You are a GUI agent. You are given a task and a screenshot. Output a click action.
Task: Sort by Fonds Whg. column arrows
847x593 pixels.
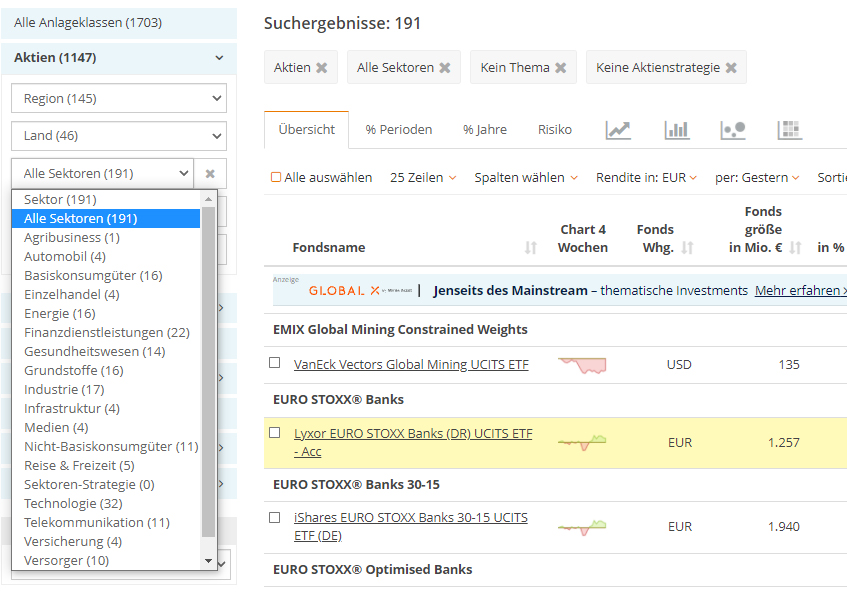tap(687, 248)
